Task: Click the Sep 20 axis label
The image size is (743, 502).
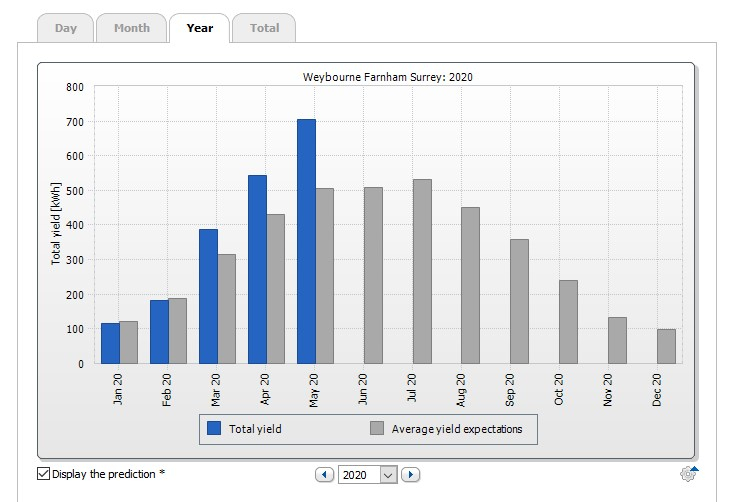Action: (x=509, y=390)
